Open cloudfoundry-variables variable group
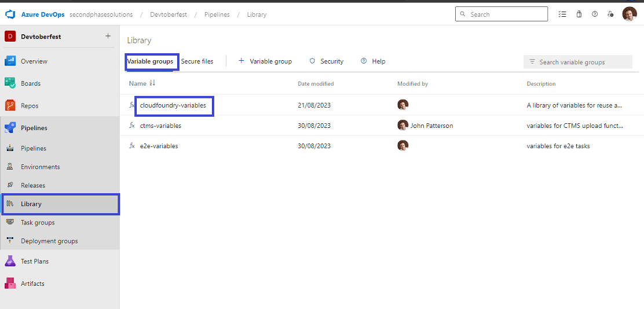Screen dimensions: 644x309 point(173,105)
